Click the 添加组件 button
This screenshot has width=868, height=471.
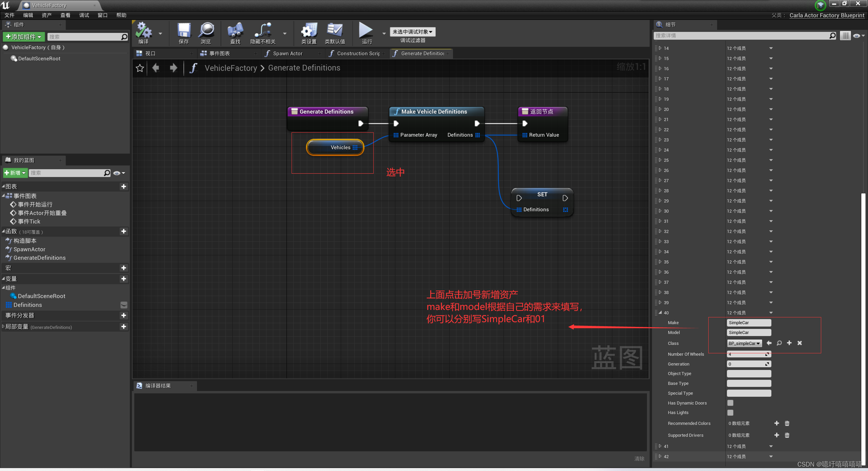(24, 37)
